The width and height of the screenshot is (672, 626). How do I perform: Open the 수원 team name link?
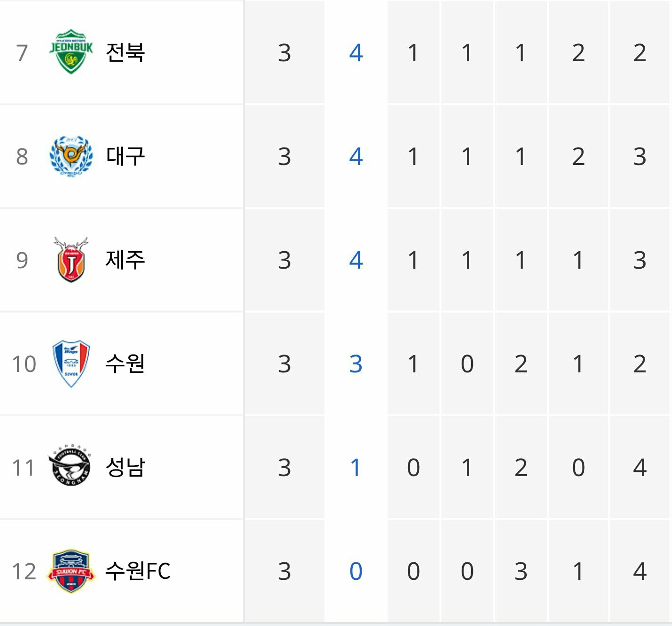click(125, 363)
